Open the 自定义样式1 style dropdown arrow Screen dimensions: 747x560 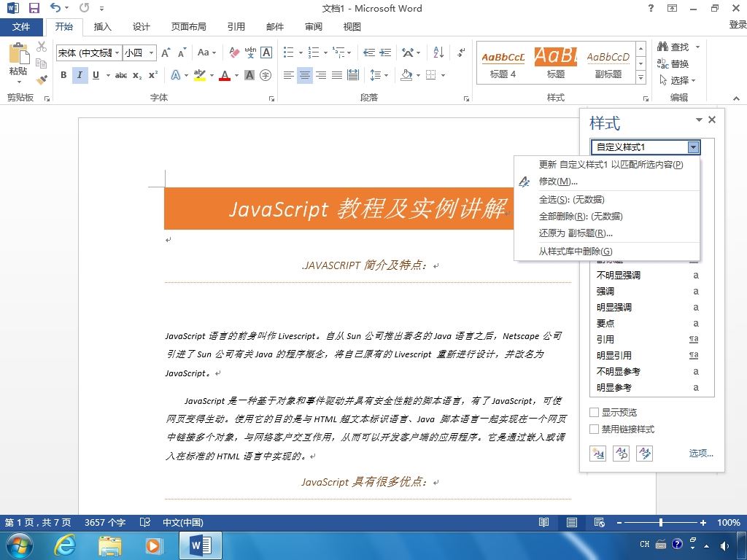click(x=693, y=147)
